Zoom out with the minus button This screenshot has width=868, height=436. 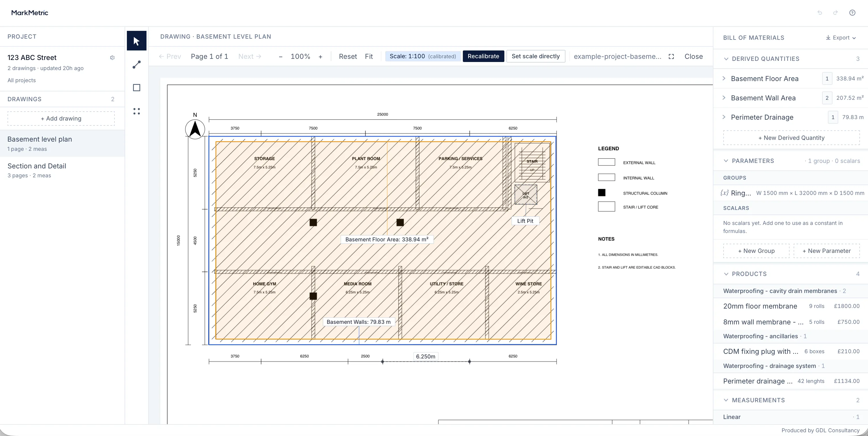click(x=280, y=57)
